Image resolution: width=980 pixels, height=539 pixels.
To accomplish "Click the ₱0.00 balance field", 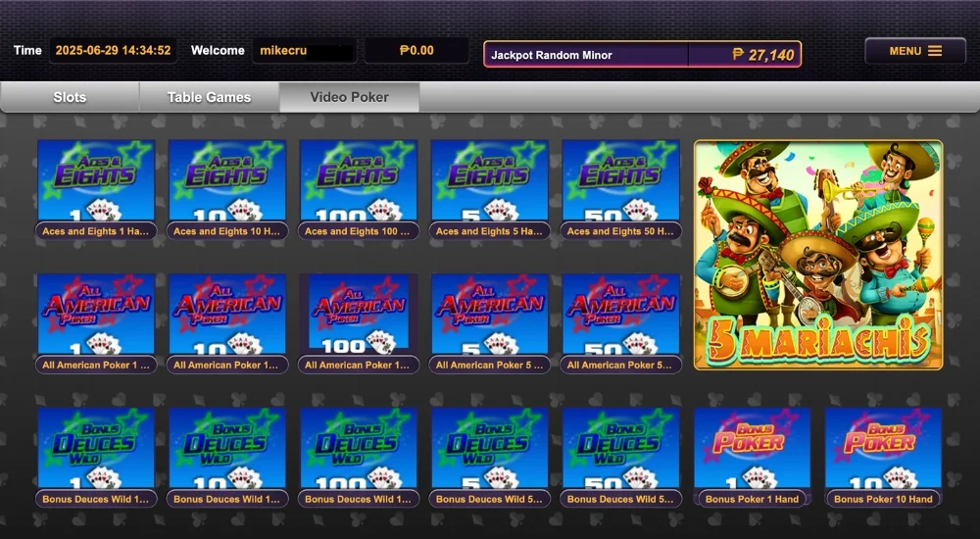I will tap(416, 51).
